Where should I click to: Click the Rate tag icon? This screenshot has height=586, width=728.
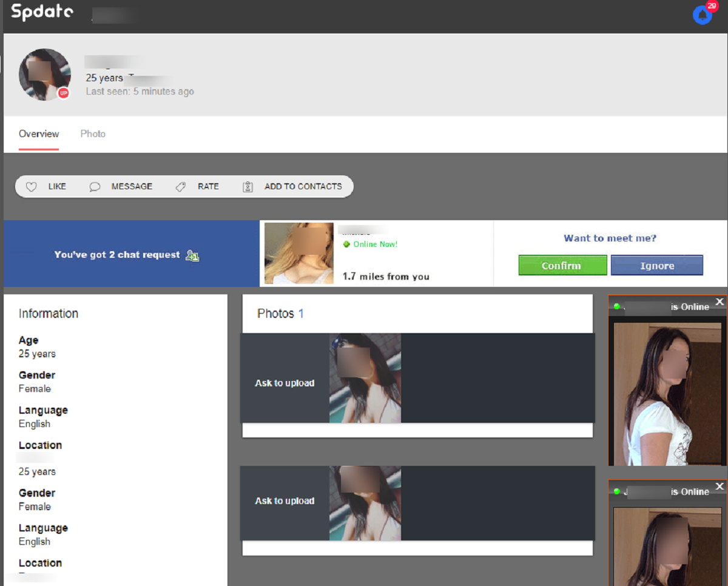pos(181,187)
